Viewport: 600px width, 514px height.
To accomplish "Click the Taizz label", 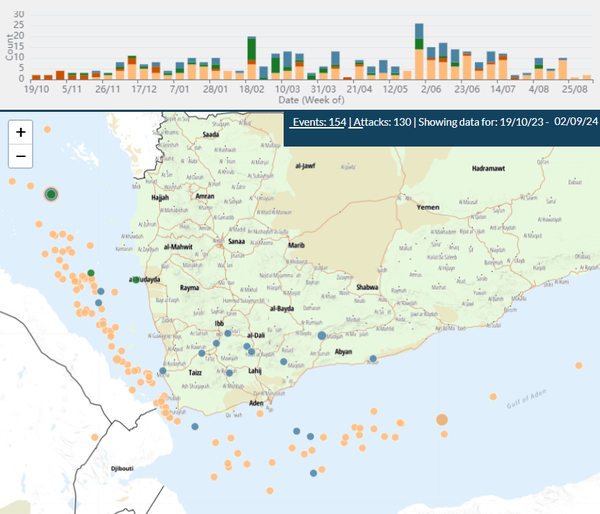I will point(195,372).
